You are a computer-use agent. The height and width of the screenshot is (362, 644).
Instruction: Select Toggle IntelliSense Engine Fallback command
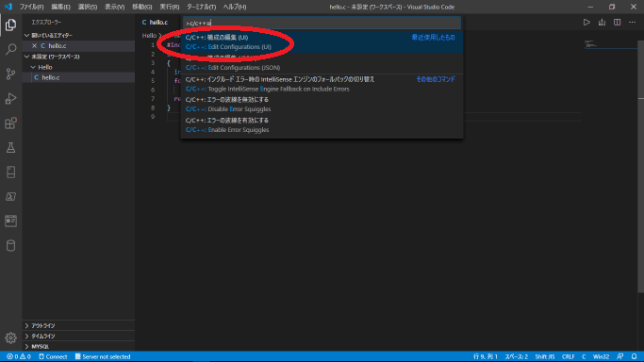[x=322, y=84]
